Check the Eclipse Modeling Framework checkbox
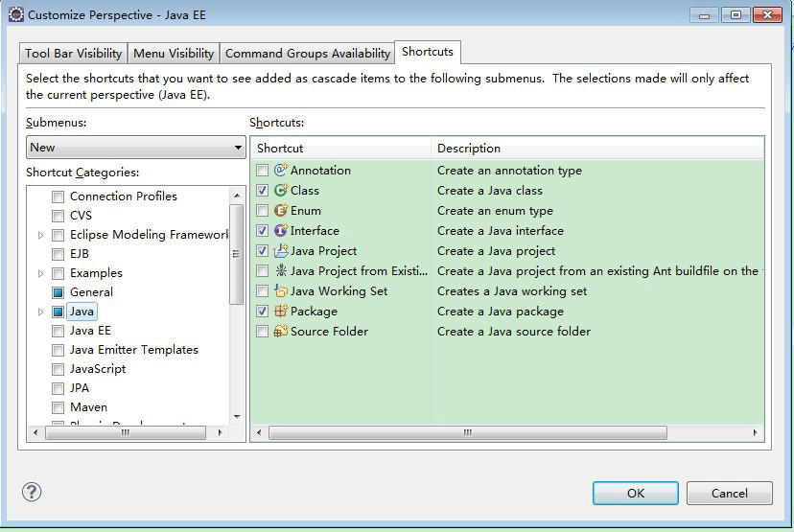This screenshot has width=794, height=532. coord(58,235)
